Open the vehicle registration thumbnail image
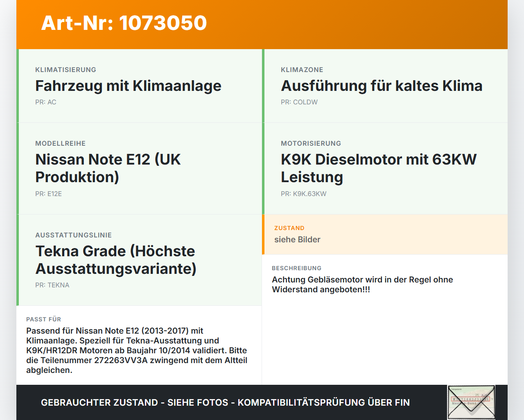 click(x=471, y=402)
